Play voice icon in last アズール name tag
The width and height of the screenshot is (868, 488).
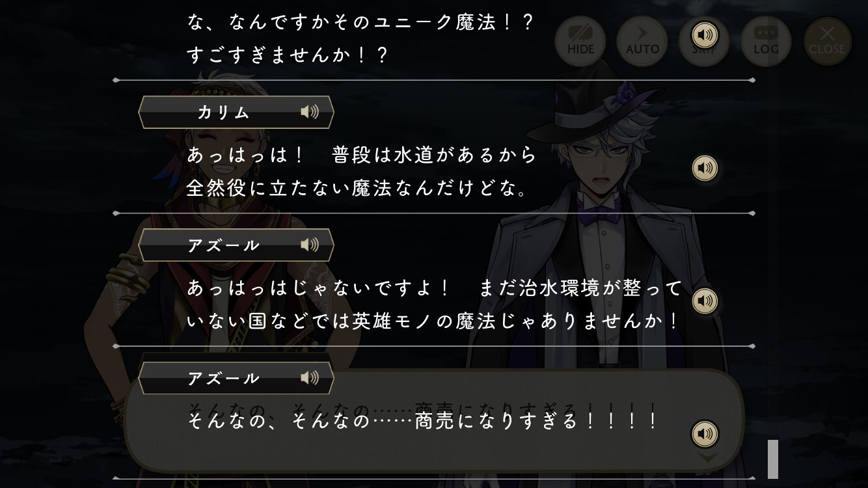(310, 377)
